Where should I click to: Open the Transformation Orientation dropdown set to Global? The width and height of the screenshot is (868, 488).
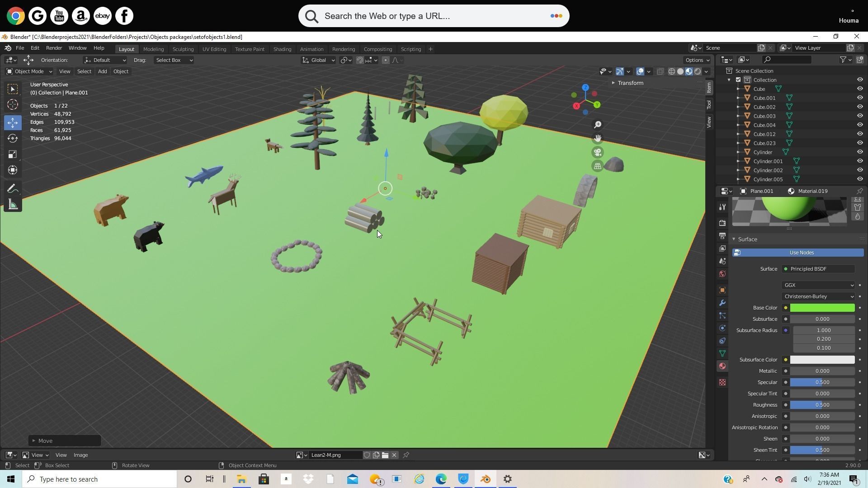pyautogui.click(x=318, y=60)
